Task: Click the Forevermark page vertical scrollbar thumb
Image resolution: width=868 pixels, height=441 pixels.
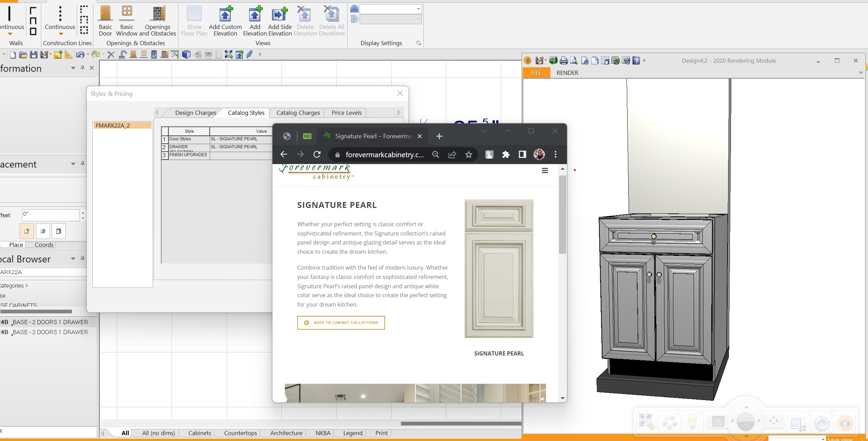Action: click(562, 214)
